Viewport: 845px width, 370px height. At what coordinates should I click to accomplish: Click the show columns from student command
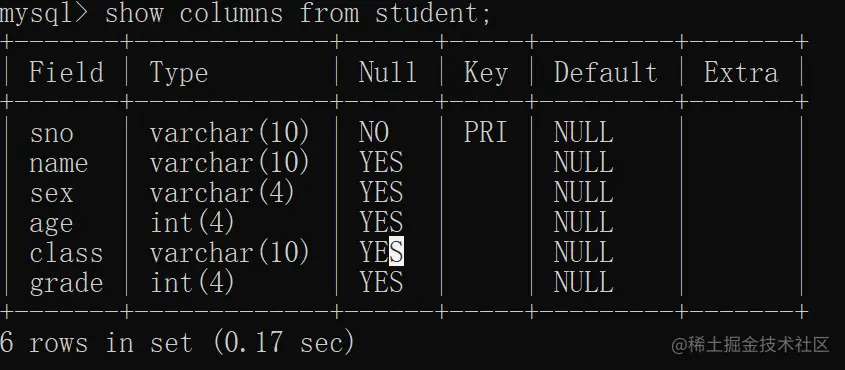click(x=298, y=13)
